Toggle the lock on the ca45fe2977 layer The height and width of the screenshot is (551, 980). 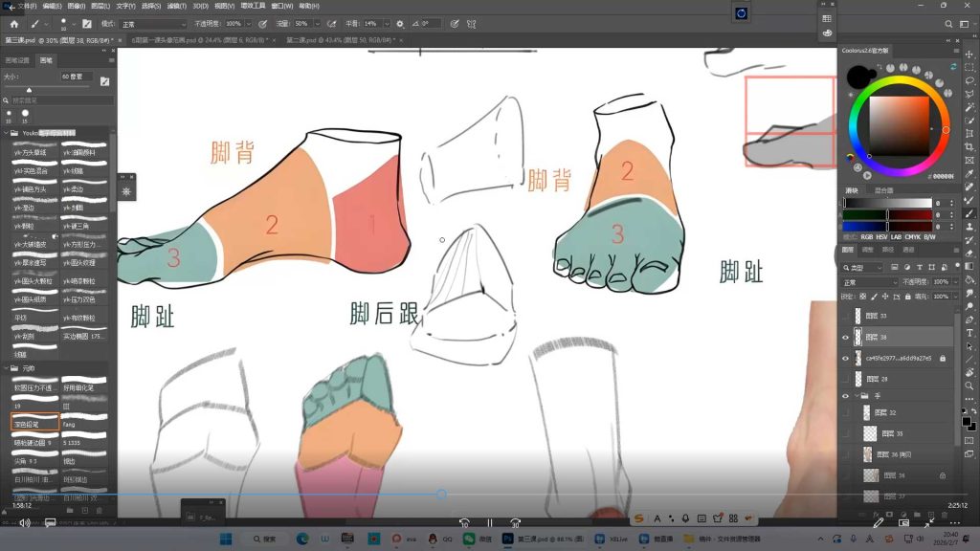(944, 359)
